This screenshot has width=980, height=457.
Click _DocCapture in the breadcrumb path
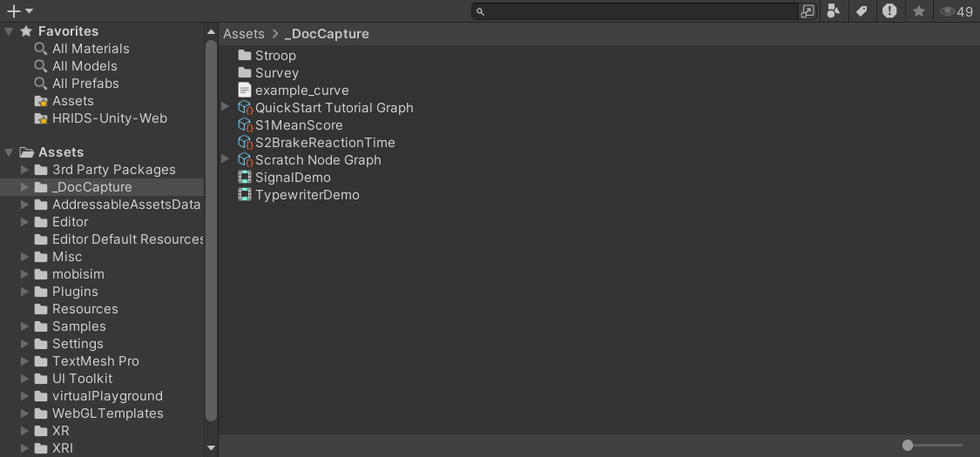(327, 34)
